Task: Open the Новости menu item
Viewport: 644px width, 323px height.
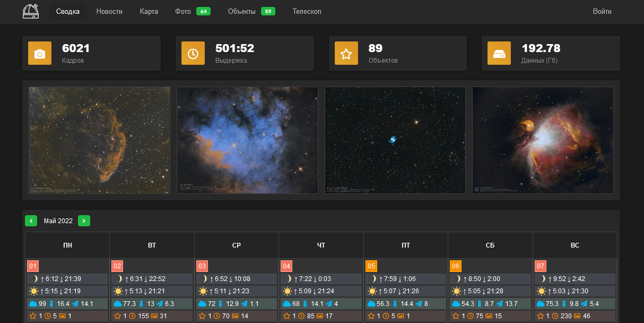Action: (109, 12)
